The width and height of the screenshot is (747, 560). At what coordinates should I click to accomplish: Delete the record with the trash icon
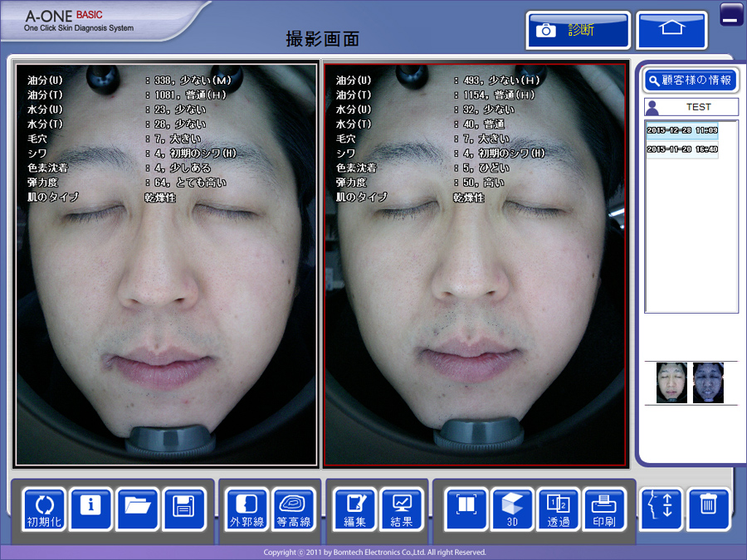coord(708,509)
